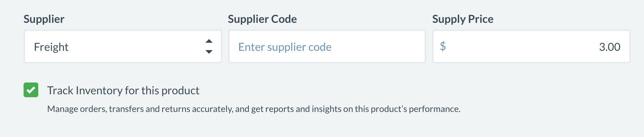644x137 pixels.
Task: Click the up arrow in Supplier selector
Action: point(209,41)
